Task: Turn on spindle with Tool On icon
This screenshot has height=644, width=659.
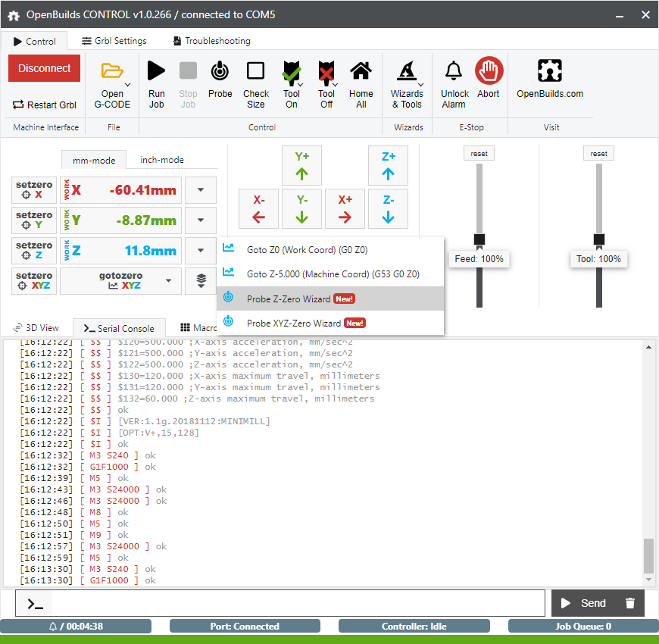Action: 291,80
